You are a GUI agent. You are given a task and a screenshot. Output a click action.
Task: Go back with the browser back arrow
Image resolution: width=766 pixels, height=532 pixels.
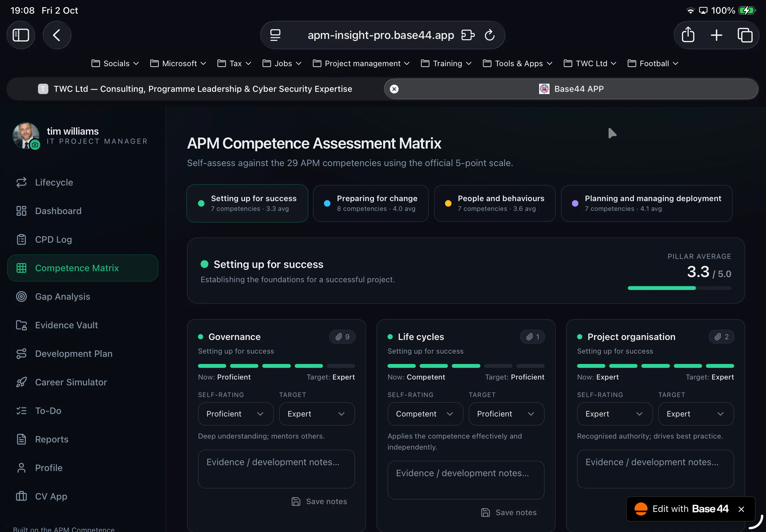click(x=57, y=35)
